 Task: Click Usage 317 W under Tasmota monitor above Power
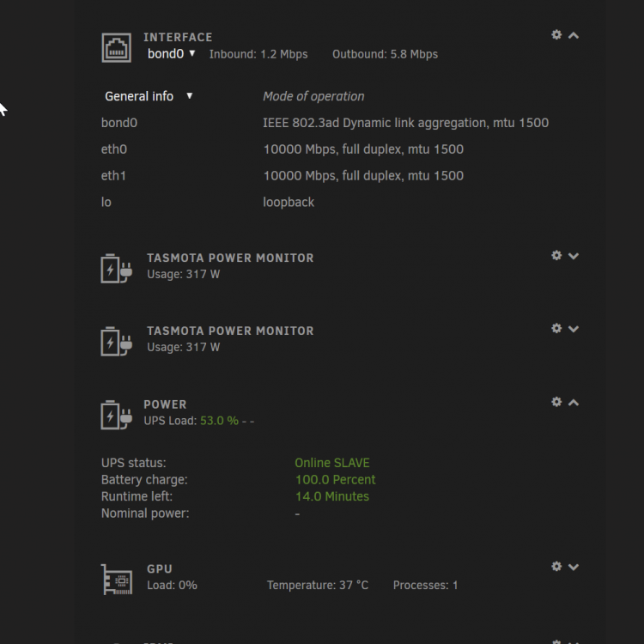183,347
